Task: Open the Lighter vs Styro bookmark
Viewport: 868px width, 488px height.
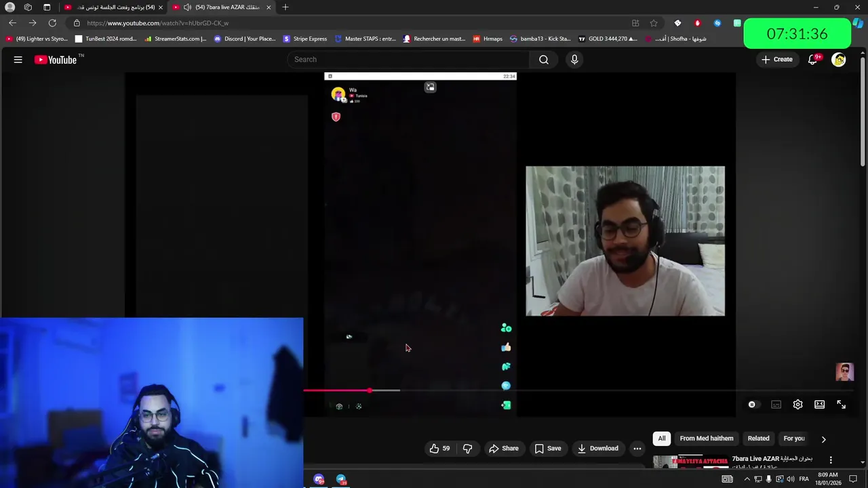Action: tap(37, 39)
